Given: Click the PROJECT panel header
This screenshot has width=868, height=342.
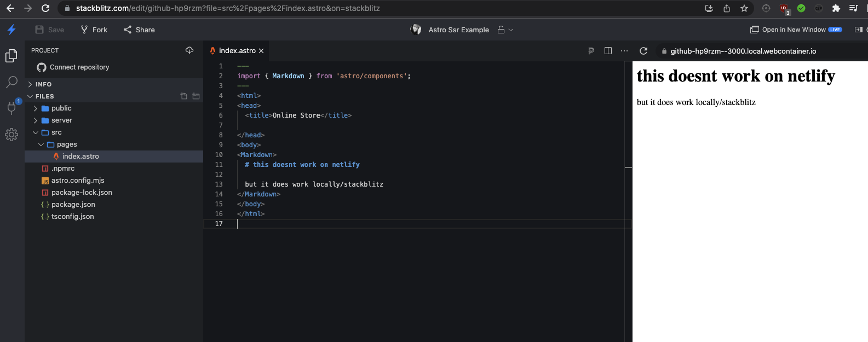Looking at the screenshot, I should click(45, 50).
